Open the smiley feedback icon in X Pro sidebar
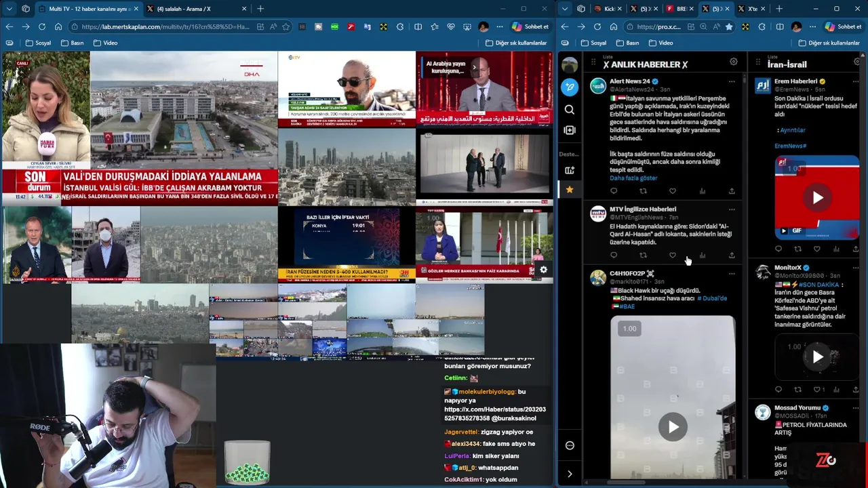This screenshot has height=488, width=868. click(x=570, y=445)
